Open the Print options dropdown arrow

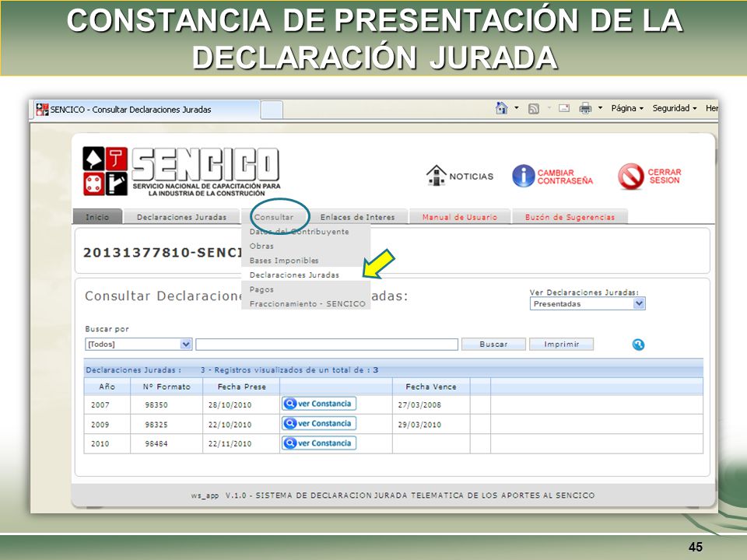(600, 108)
